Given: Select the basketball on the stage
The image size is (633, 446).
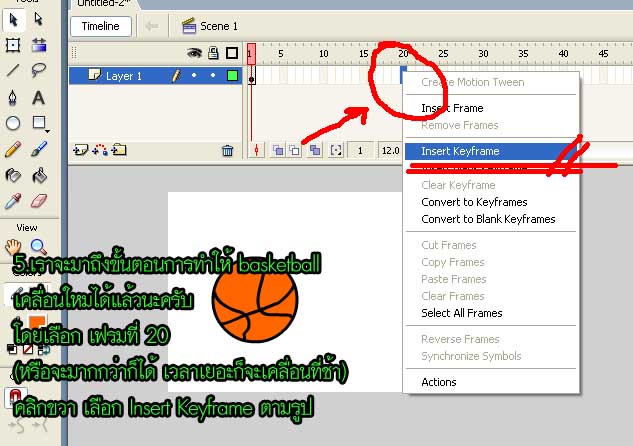Looking at the screenshot, I should pos(255,302).
